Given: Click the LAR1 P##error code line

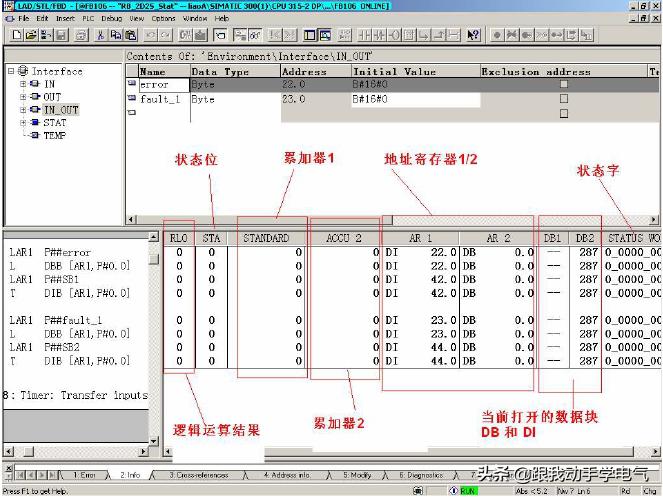Looking at the screenshot, I should coord(50,253).
